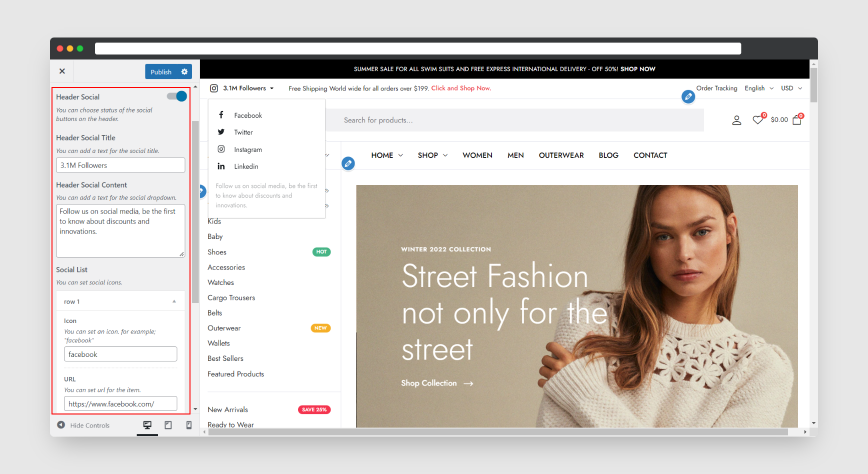This screenshot has height=474, width=868.
Task: Switch preview to tablet view icon
Action: (168, 424)
